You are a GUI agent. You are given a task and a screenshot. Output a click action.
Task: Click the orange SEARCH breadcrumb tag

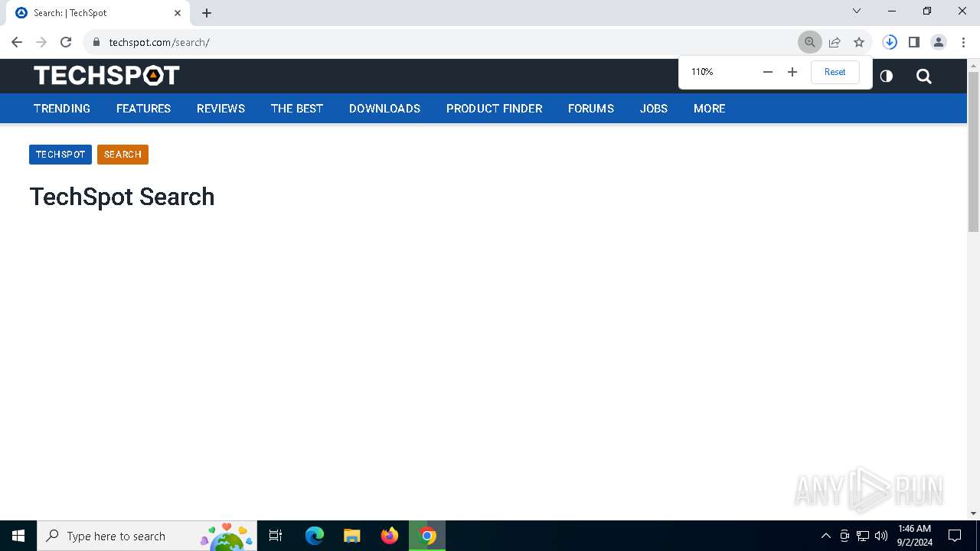(122, 155)
